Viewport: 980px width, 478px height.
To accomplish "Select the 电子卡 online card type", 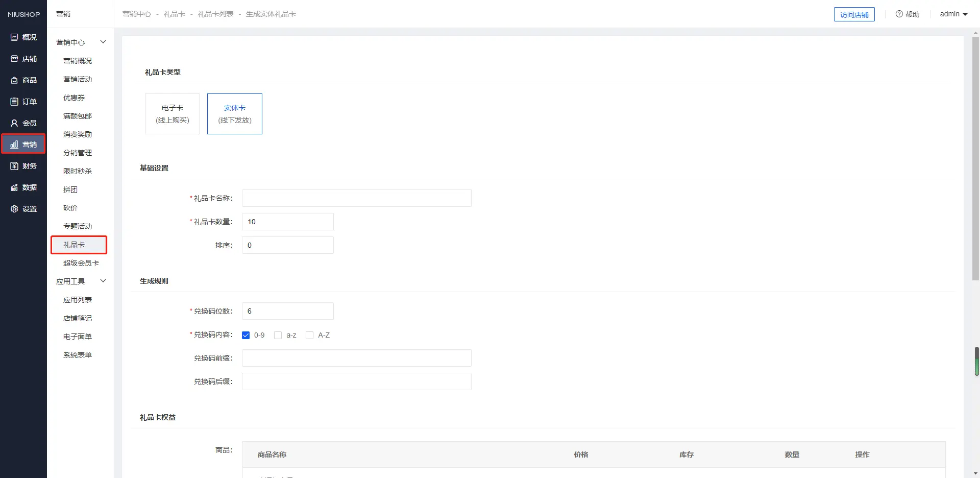I will click(173, 114).
